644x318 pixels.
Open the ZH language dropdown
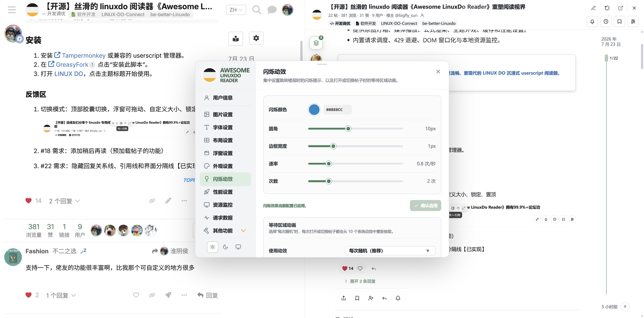[x=236, y=10]
